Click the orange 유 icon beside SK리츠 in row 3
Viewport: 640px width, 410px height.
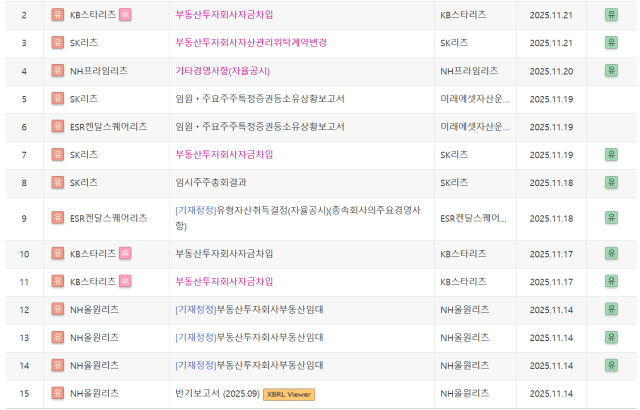(x=58, y=42)
